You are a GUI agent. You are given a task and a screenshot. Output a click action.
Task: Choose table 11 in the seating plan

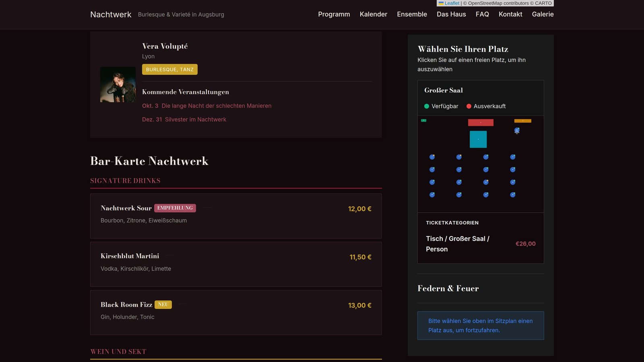[x=486, y=182]
